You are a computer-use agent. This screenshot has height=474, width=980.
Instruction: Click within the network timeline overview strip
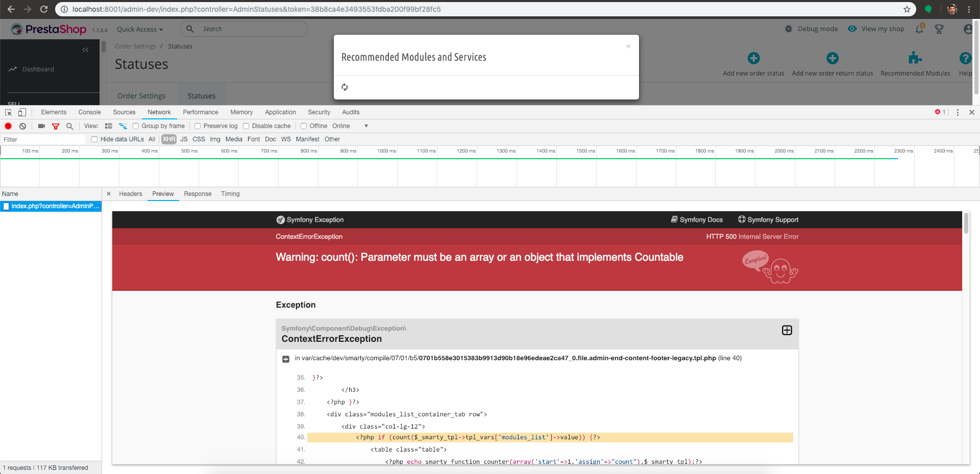point(459,168)
